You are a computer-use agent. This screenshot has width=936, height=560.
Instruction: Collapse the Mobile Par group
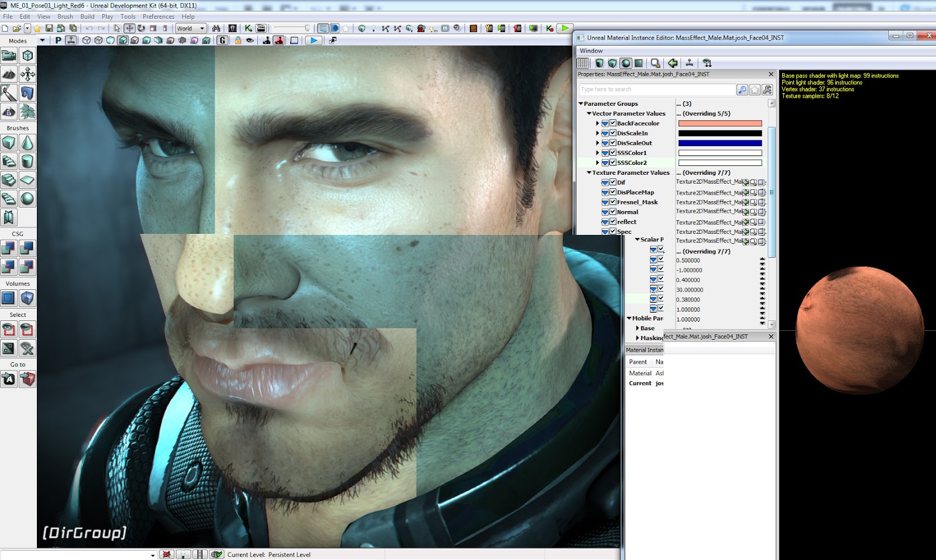tap(629, 319)
